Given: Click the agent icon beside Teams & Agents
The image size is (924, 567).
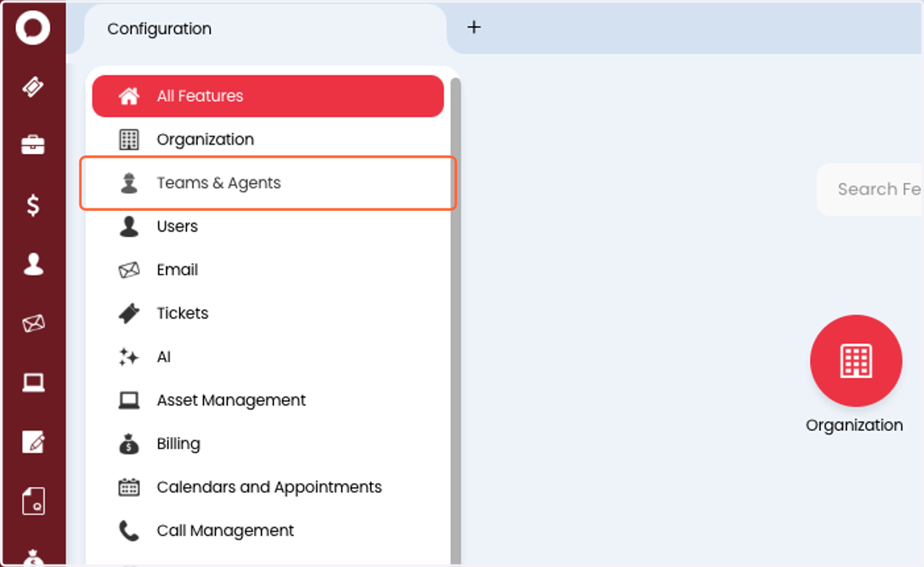Looking at the screenshot, I should (129, 183).
